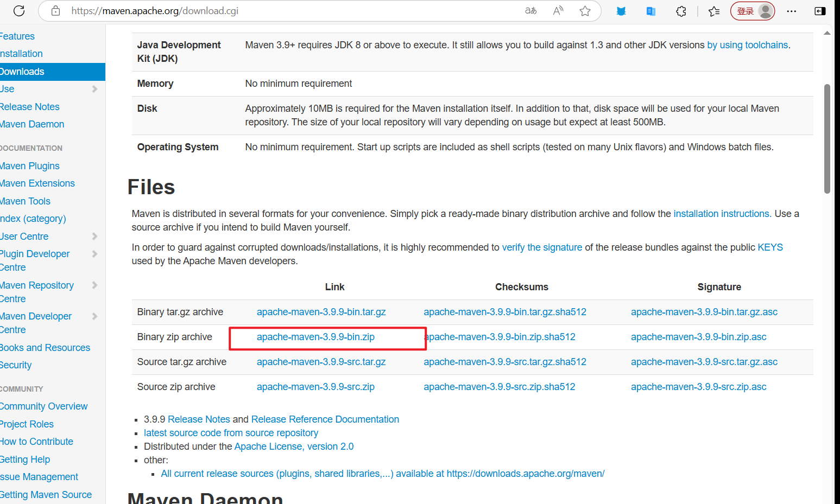Screen dimensions: 840x504
Task: Reload the page with the refresh icon
Action: coord(19,11)
